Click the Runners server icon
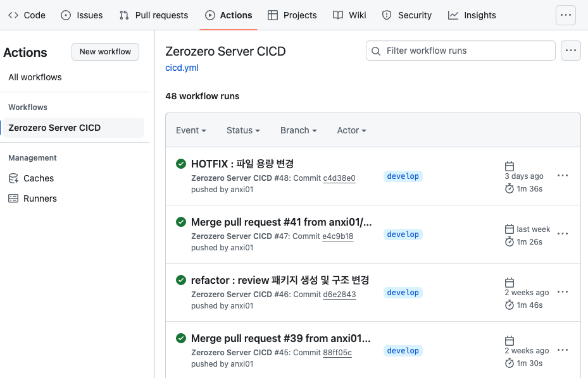The height and width of the screenshot is (378, 588). pos(13,198)
